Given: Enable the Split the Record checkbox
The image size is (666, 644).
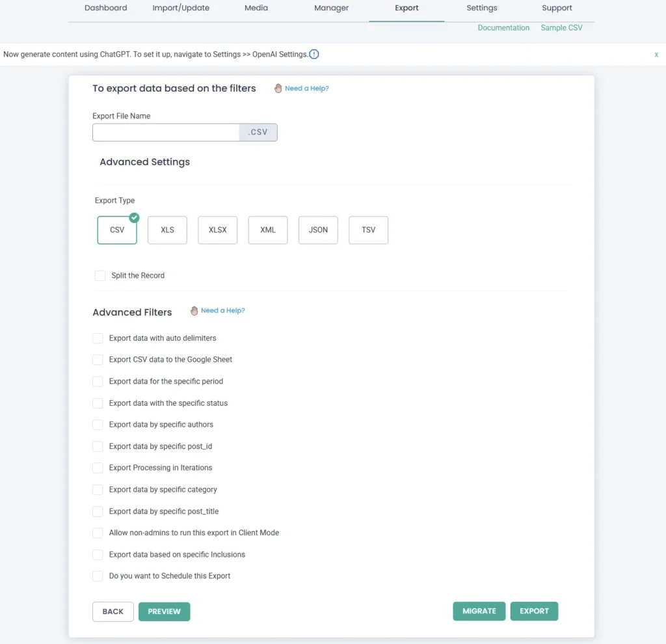Looking at the screenshot, I should point(100,276).
